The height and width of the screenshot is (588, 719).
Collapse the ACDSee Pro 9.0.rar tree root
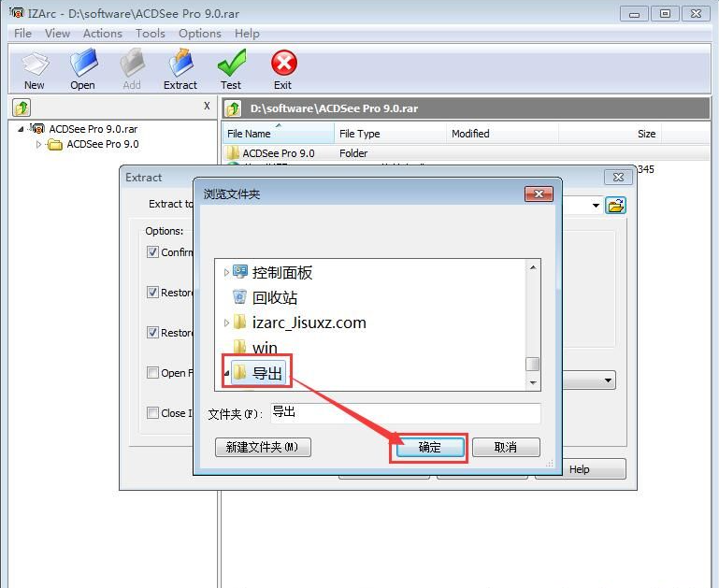coord(21,130)
